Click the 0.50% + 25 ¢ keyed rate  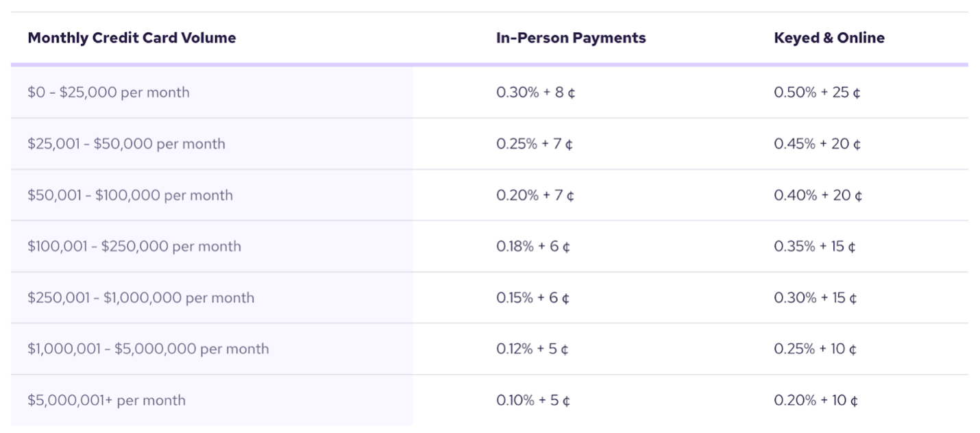point(817,92)
